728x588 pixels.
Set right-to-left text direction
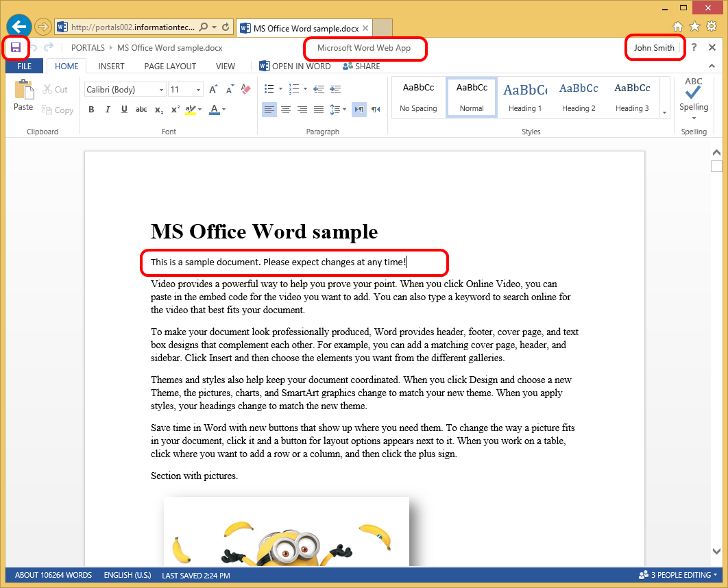coord(376,110)
